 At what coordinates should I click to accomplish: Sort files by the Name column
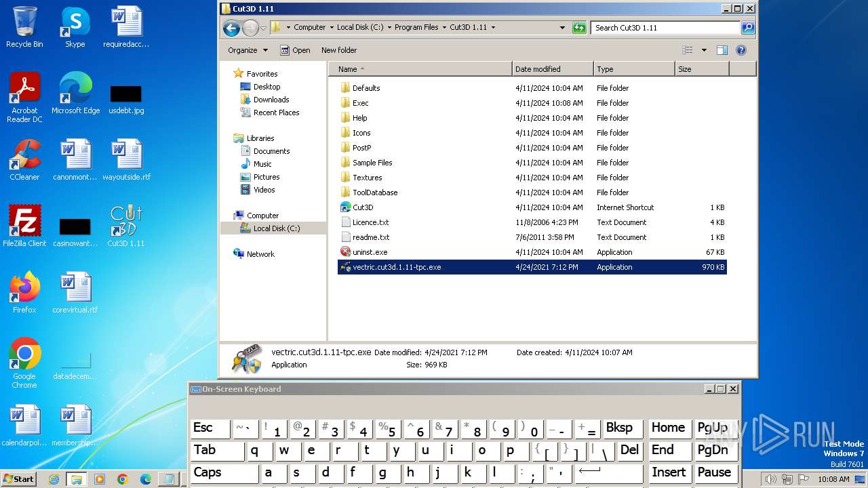point(420,69)
